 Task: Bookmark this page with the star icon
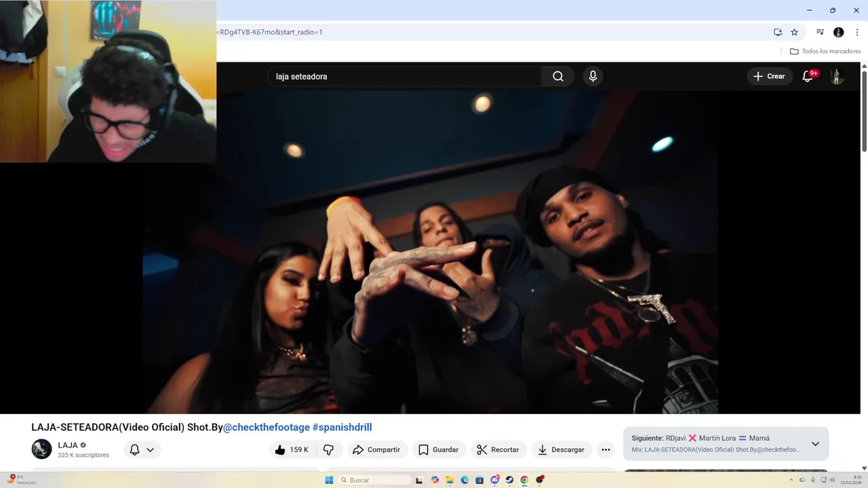coord(795,32)
